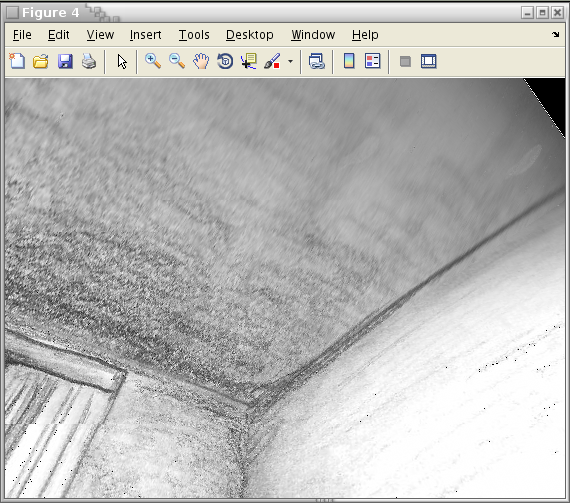The width and height of the screenshot is (570, 503).
Task: Select the Pan hand tool
Action: (x=201, y=61)
